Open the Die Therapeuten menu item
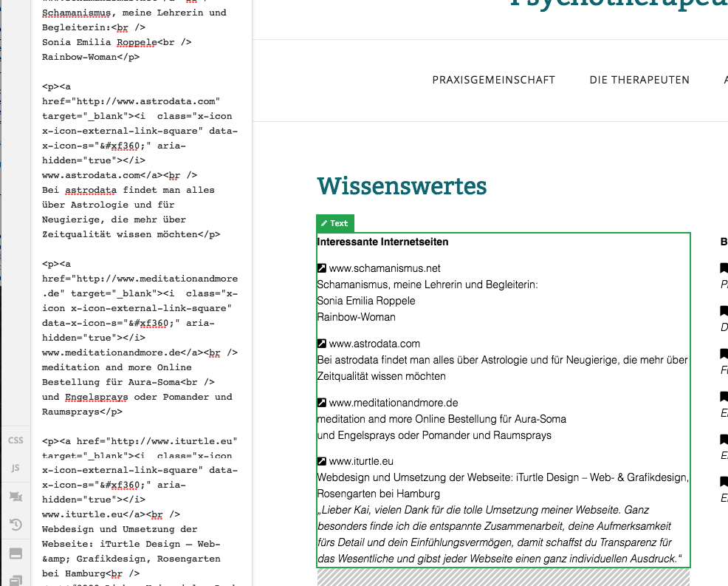 (639, 80)
